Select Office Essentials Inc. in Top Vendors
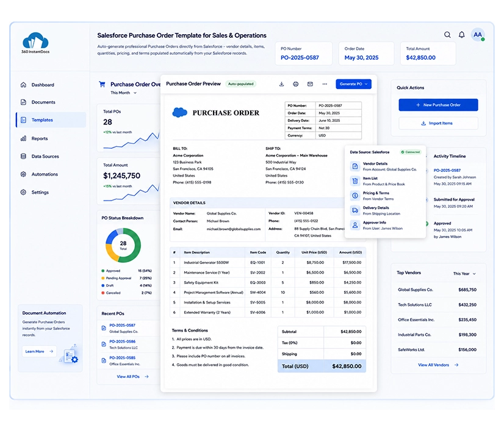The height and width of the screenshot is (431, 504). [x=437, y=320]
